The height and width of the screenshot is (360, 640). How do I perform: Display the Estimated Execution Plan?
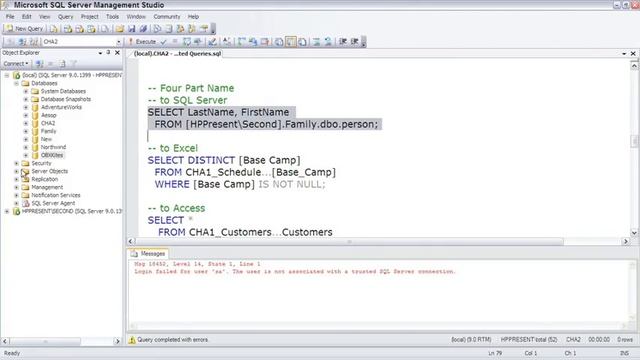pyautogui.click(x=187, y=42)
